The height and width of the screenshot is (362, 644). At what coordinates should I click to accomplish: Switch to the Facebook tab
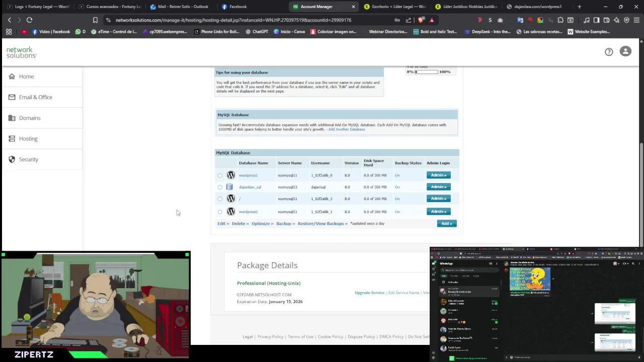(x=253, y=7)
